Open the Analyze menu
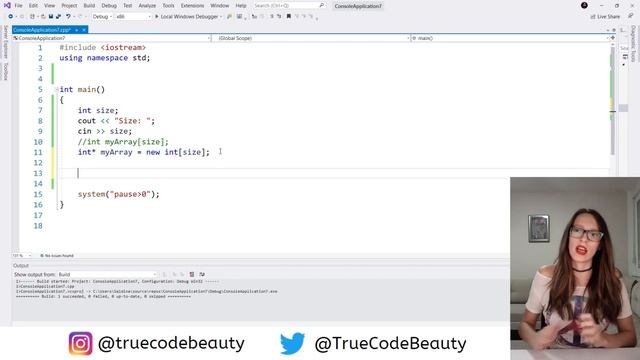Viewport: 640px width, 360px height. pos(147,6)
